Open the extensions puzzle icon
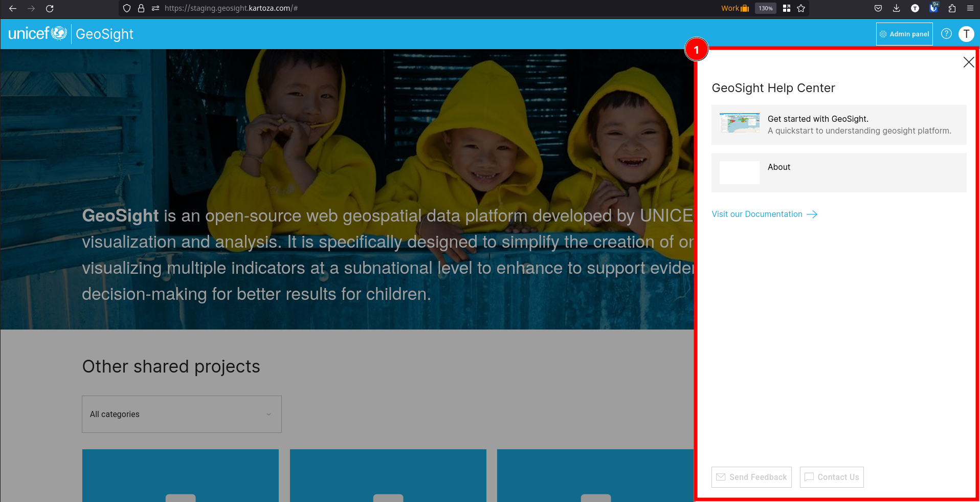980x502 pixels. 952,8
